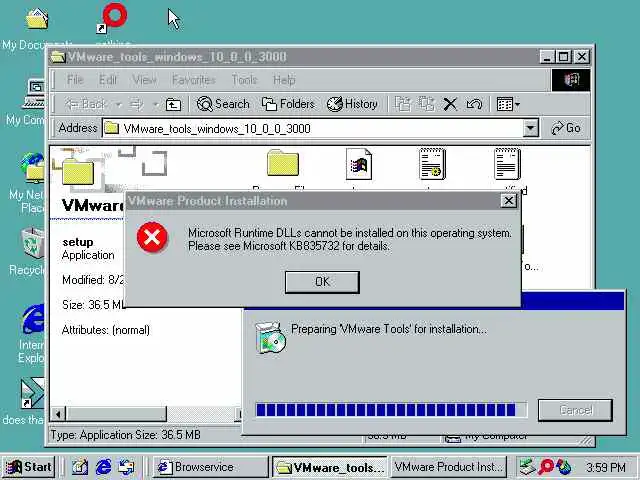
Task: Click the installation progress bar
Action: pyautogui.click(x=391, y=409)
